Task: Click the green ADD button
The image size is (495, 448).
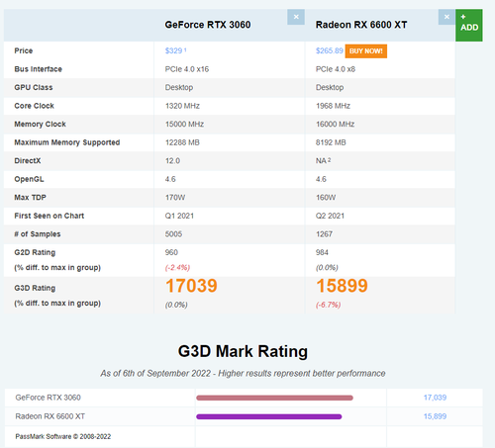Action: [x=469, y=26]
